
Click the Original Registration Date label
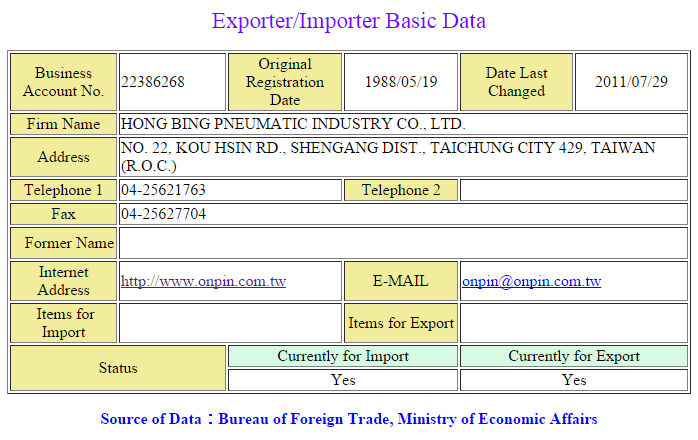click(x=285, y=82)
